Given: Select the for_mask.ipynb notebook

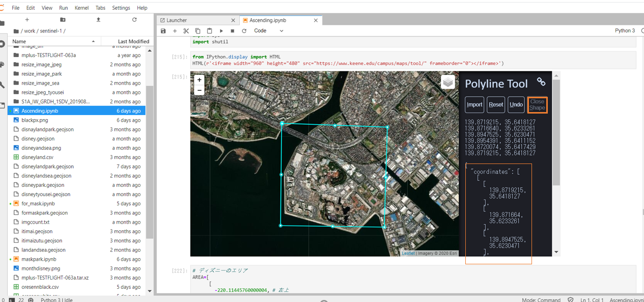Looking at the screenshot, I should 76,203.
